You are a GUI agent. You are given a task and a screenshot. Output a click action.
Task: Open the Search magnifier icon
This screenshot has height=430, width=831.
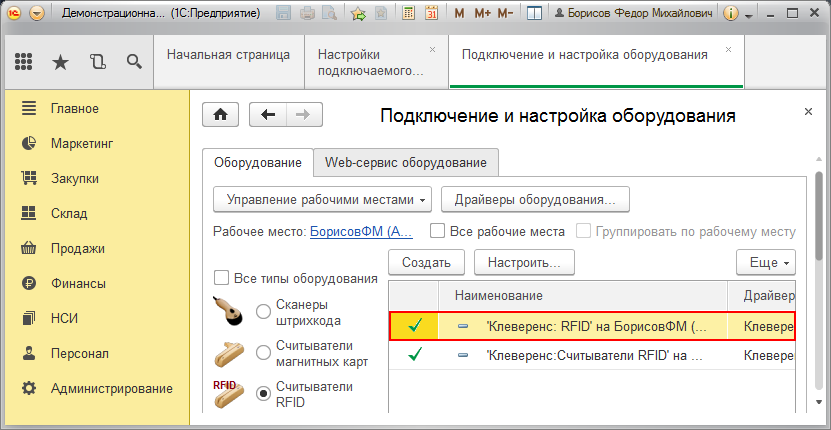point(135,63)
